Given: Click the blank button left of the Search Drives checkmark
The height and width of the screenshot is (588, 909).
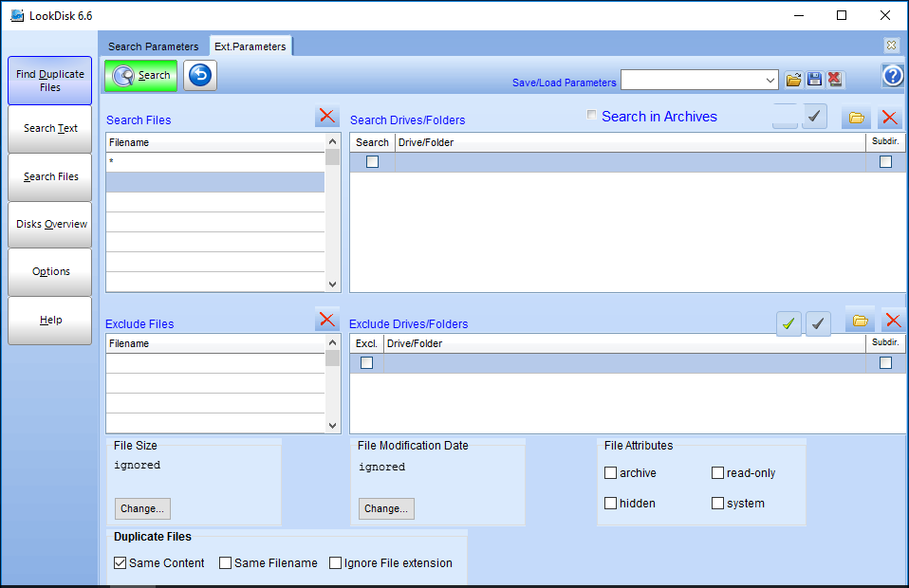Looking at the screenshot, I should click(785, 117).
